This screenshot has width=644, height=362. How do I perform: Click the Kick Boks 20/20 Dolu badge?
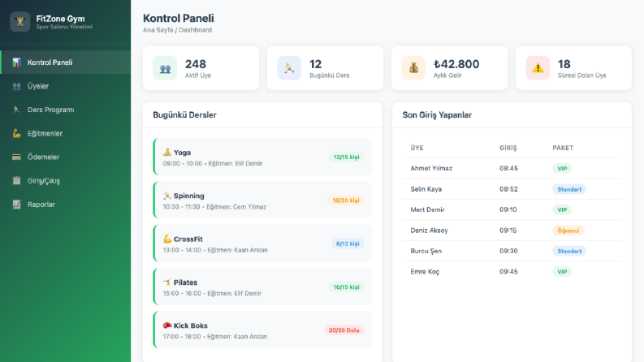pyautogui.click(x=344, y=330)
